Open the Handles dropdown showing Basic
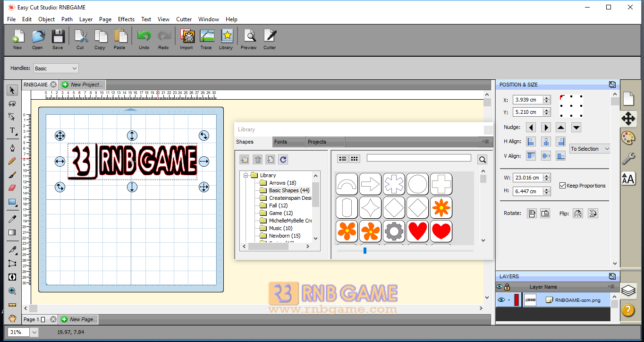Screen dimensions: 644x342 [x=56, y=68]
